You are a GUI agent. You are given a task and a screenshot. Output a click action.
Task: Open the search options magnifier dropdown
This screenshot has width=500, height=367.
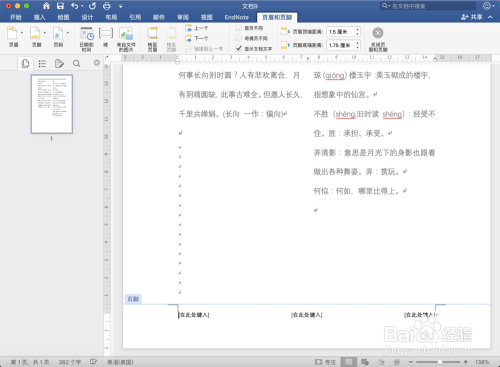386,6
